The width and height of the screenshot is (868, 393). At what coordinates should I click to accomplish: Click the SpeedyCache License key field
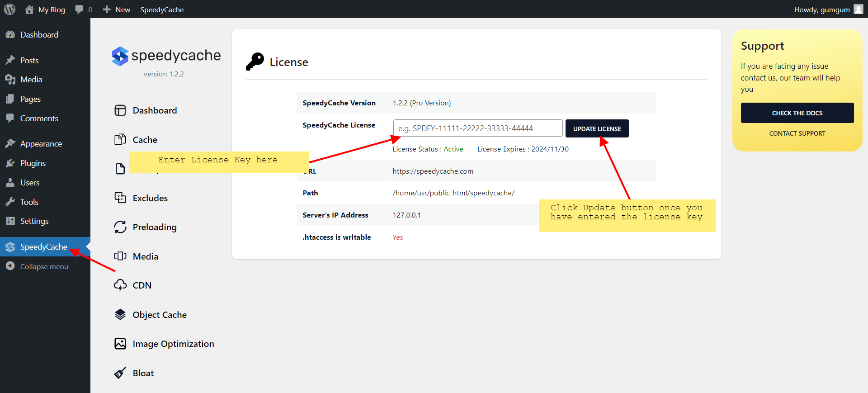pyautogui.click(x=478, y=128)
